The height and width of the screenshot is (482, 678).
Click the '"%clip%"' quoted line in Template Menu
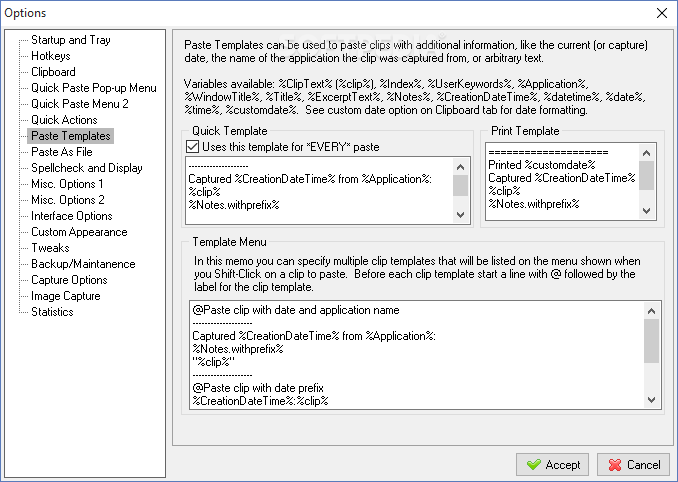tap(214, 362)
